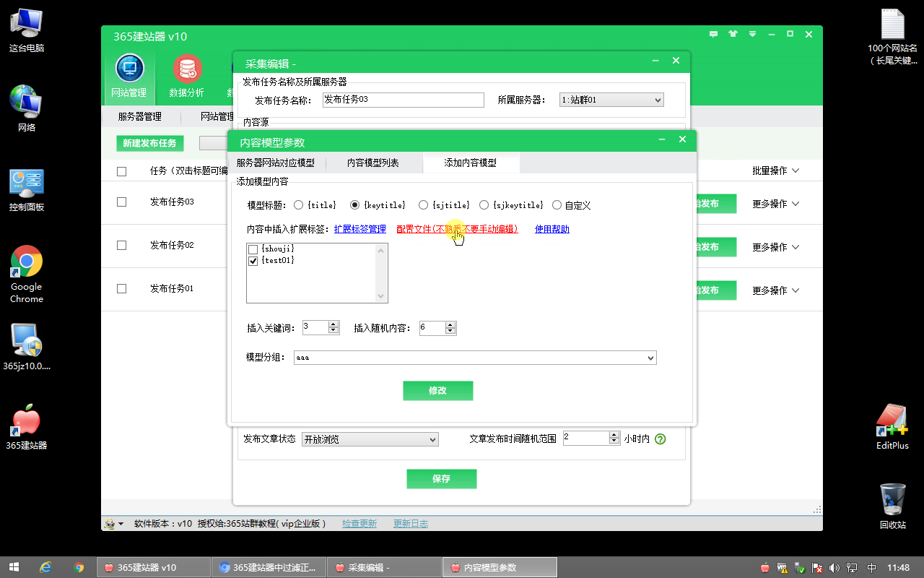
Task: Click the 发布任务名称 input field
Action: tap(403, 100)
